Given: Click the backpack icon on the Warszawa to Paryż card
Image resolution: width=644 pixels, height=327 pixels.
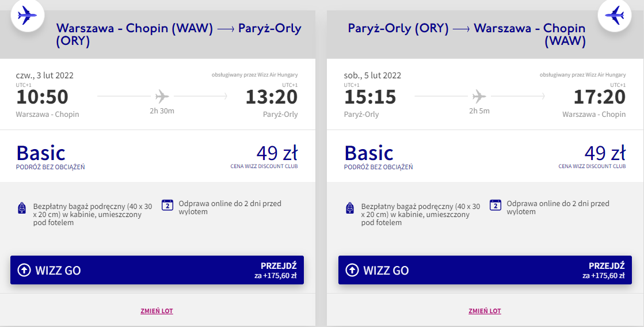Looking at the screenshot, I should coord(22,208).
